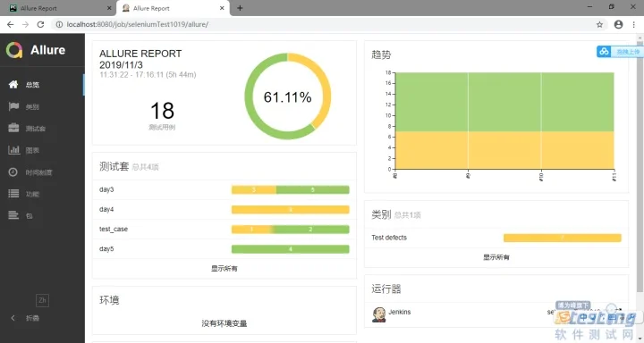Viewport: 644px width, 343px height.
Task: Open the 包 packages icon
Action: (13, 215)
